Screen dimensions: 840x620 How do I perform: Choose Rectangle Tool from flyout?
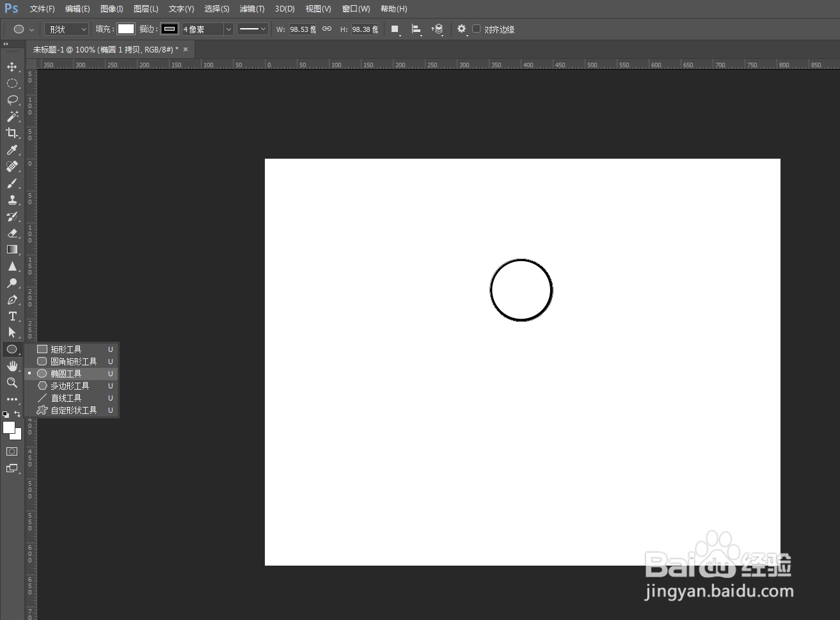[x=71, y=349]
